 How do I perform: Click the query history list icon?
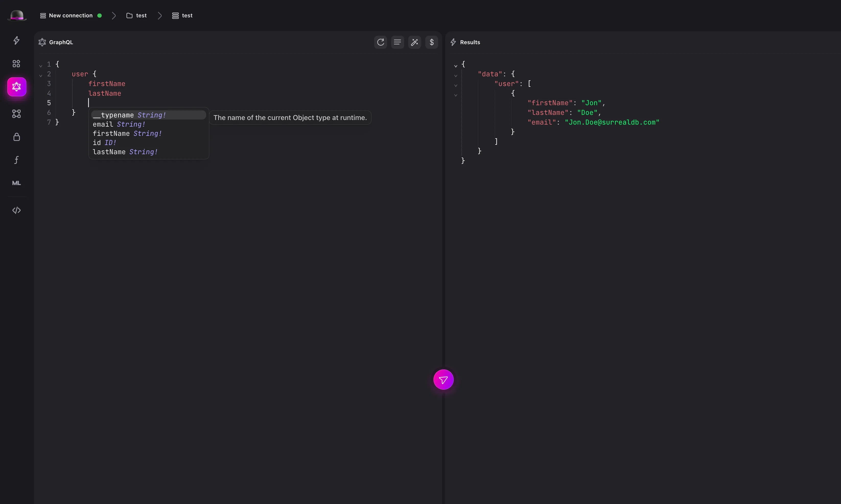(398, 42)
